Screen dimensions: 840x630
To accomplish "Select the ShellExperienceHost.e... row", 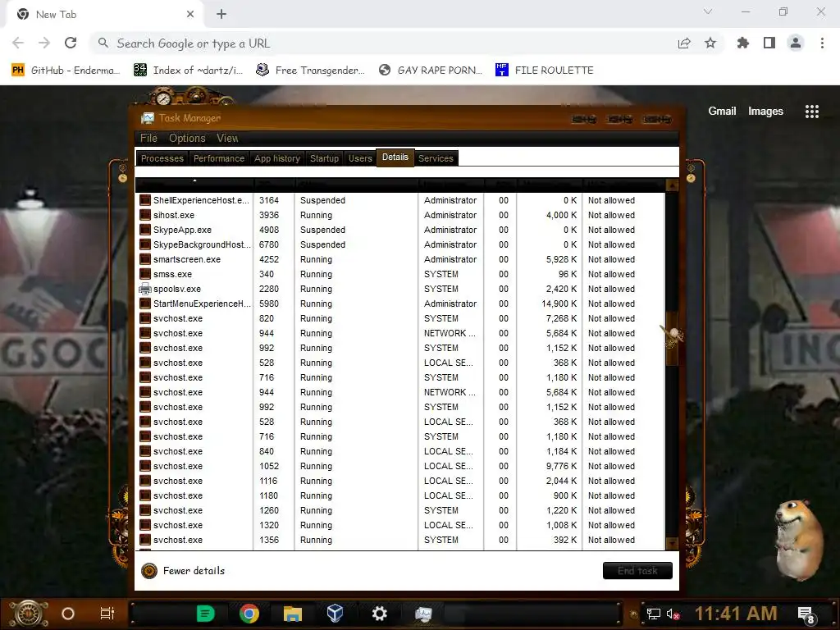I will tap(399, 200).
